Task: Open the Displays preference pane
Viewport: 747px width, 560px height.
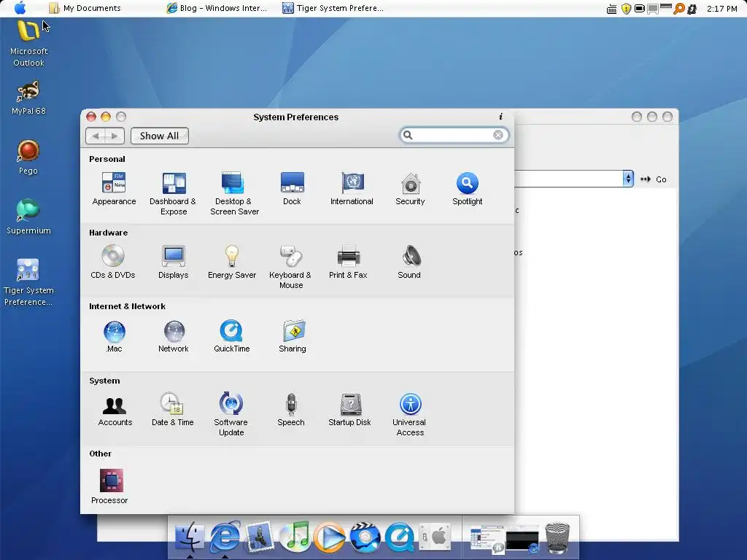Action: 174,262
